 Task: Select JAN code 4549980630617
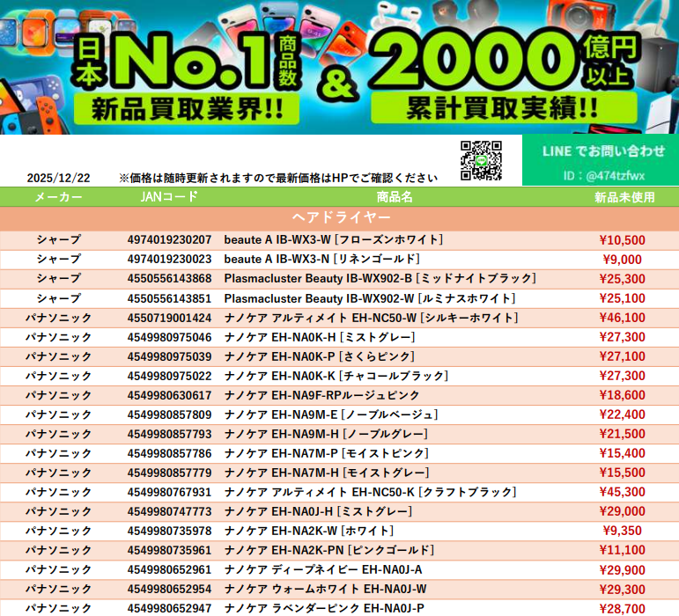pos(169,395)
